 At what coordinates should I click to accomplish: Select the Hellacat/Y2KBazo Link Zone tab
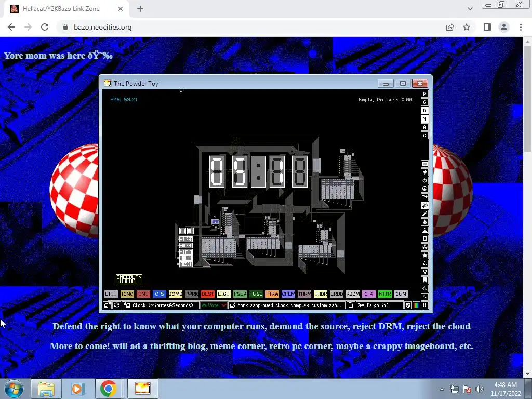click(x=66, y=9)
